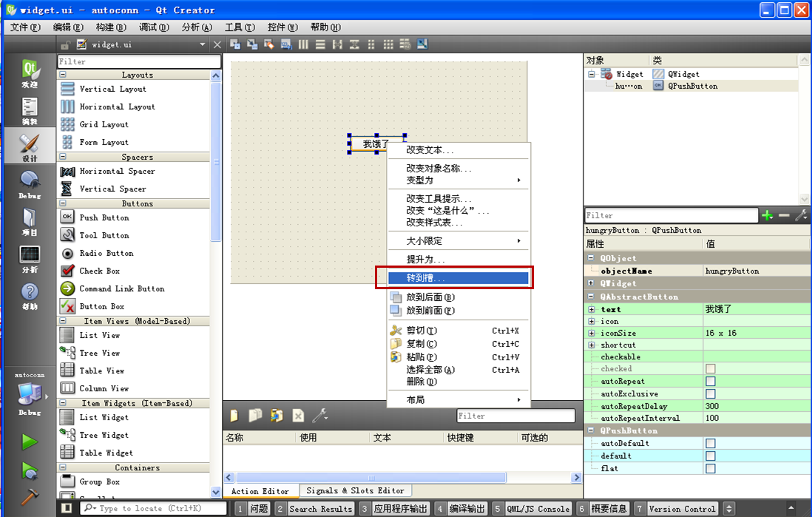The image size is (812, 517).
Task: Open the widget.ui file dropdown
Action: pyautogui.click(x=202, y=44)
